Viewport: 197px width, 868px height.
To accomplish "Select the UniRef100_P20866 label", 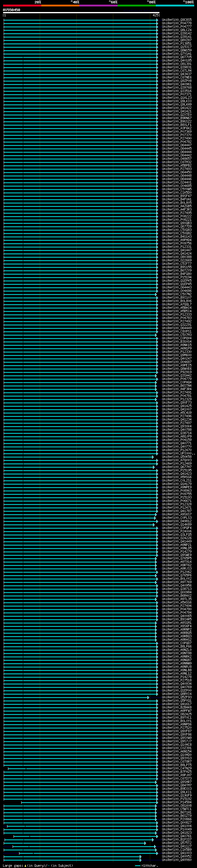I will [176, 819].
